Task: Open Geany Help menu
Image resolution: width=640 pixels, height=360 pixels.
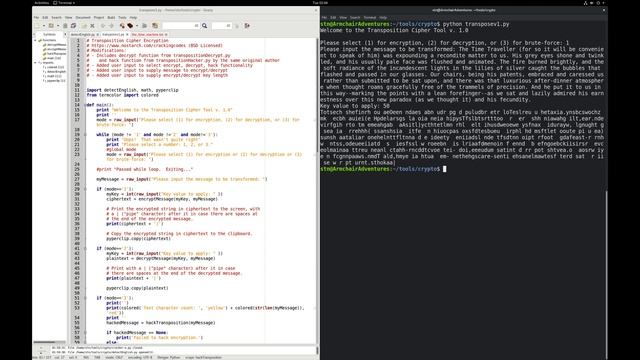Action: pos(133,18)
